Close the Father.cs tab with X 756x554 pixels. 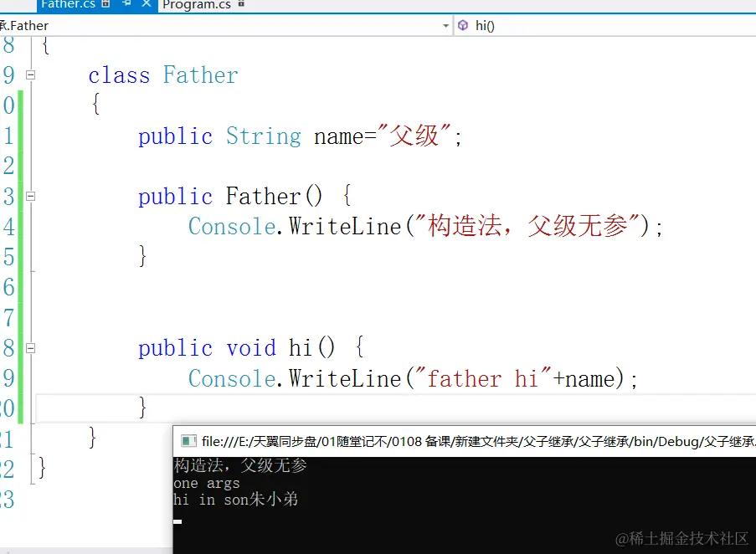tap(147, 4)
